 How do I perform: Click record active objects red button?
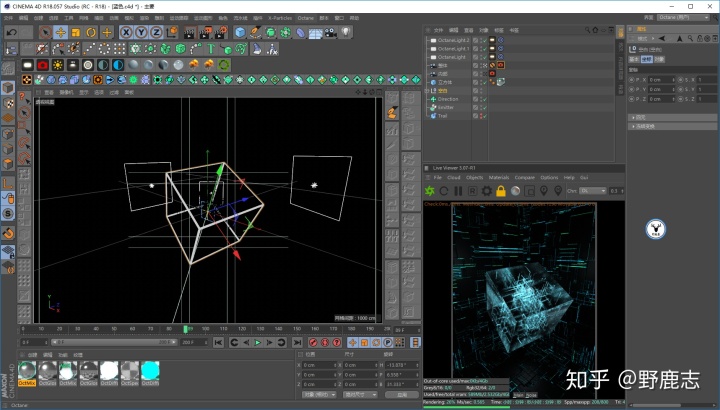pos(313,343)
